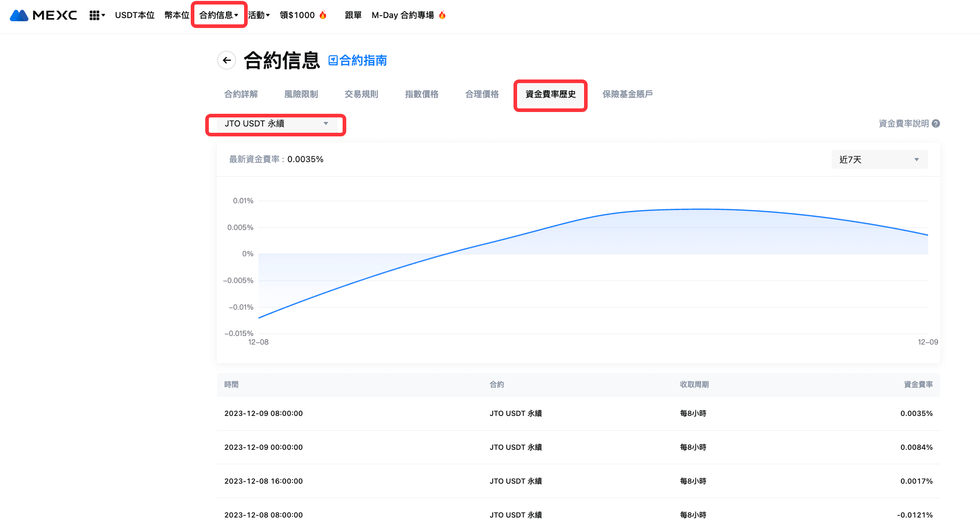Go to USDT本位 in top navigation
Image resolution: width=980 pixels, height=532 pixels.
click(x=135, y=15)
